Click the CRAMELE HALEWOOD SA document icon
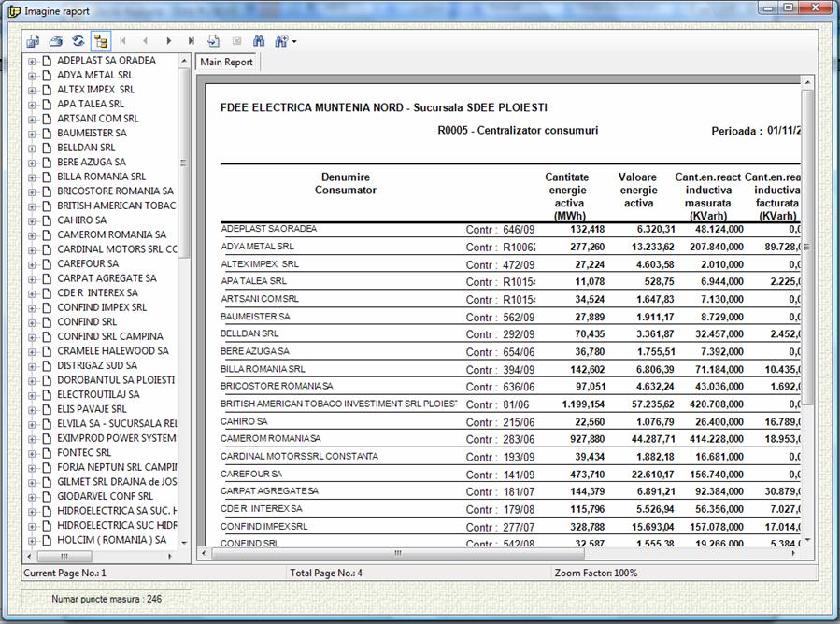This screenshot has width=840, height=624. click(47, 351)
